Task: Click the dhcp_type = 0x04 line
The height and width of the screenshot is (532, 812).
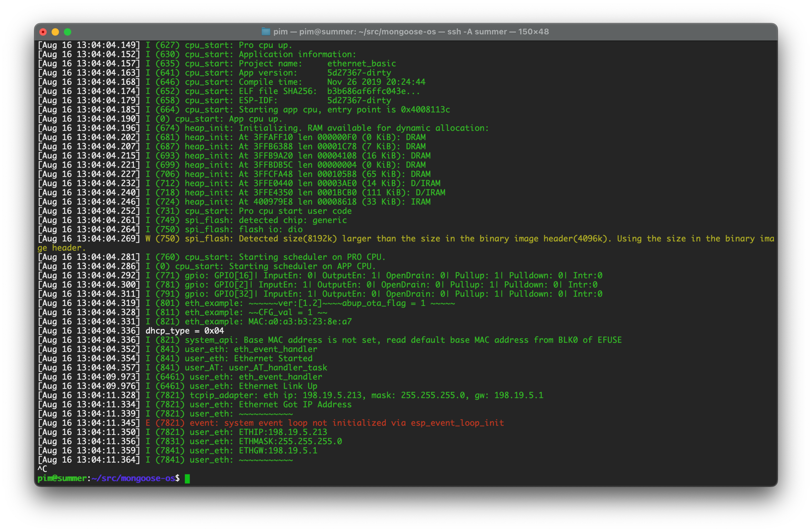Action: 185,331
